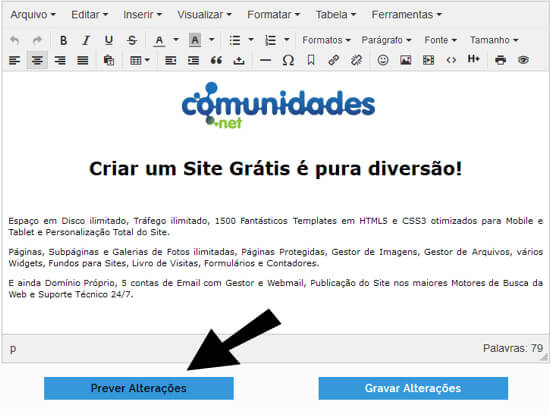
Task: Open the Formatar menu
Action: (x=273, y=15)
